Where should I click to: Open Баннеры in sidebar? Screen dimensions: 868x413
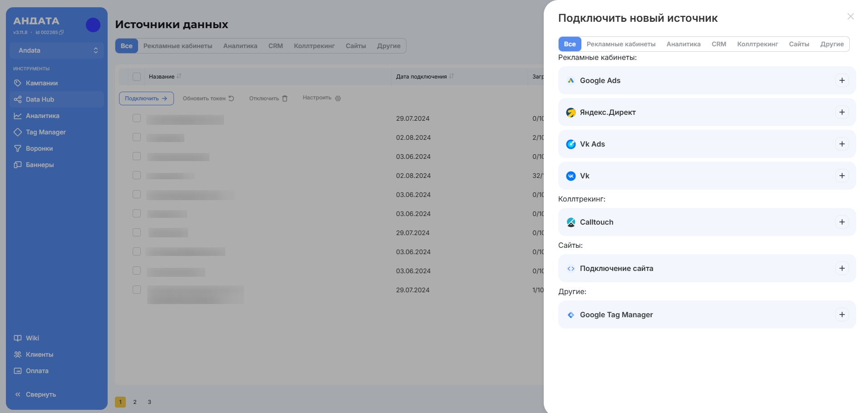tap(57, 165)
